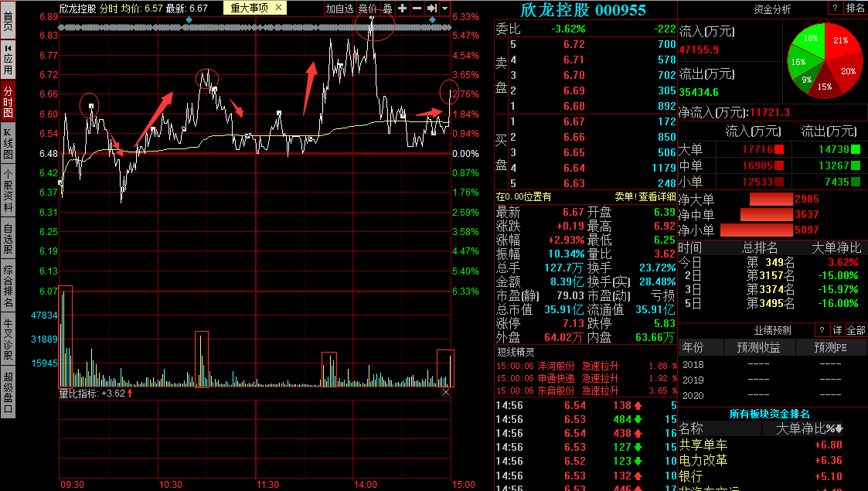Click the 竞价 auction view icon
Image resolution: width=868 pixels, height=491 pixels.
pos(367,9)
